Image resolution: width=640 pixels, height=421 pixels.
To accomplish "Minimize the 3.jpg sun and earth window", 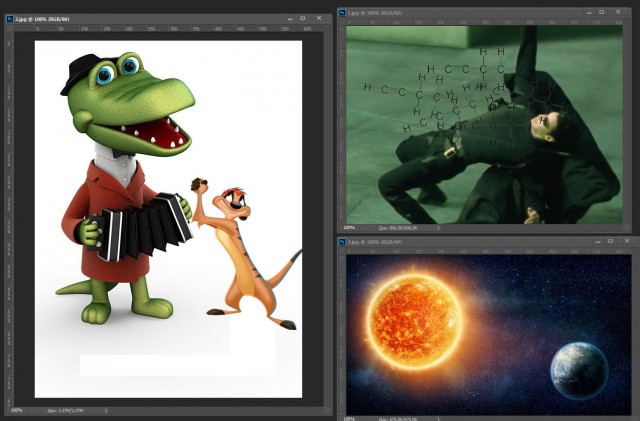I will pos(598,242).
